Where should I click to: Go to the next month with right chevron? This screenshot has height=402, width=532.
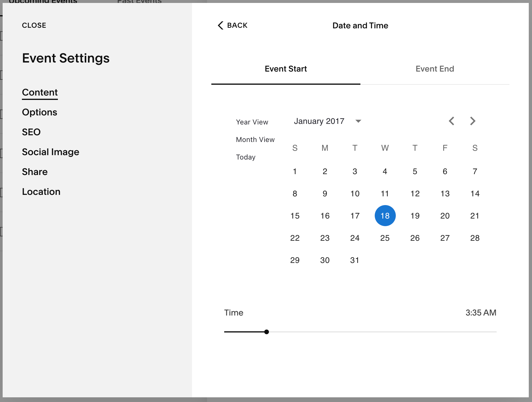[473, 121]
